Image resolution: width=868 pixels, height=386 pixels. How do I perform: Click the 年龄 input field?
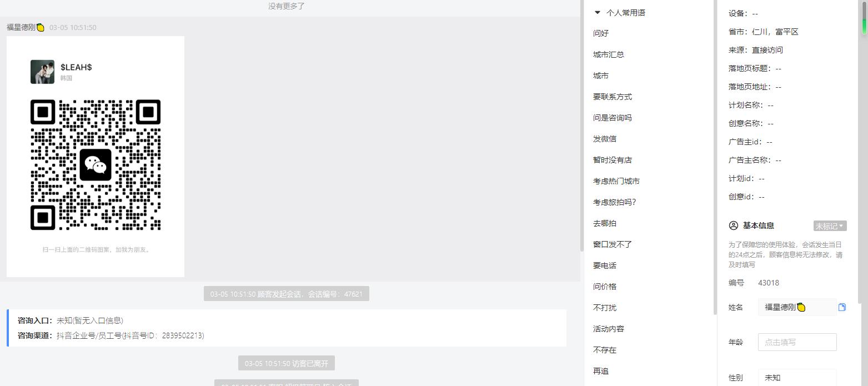[797, 342]
